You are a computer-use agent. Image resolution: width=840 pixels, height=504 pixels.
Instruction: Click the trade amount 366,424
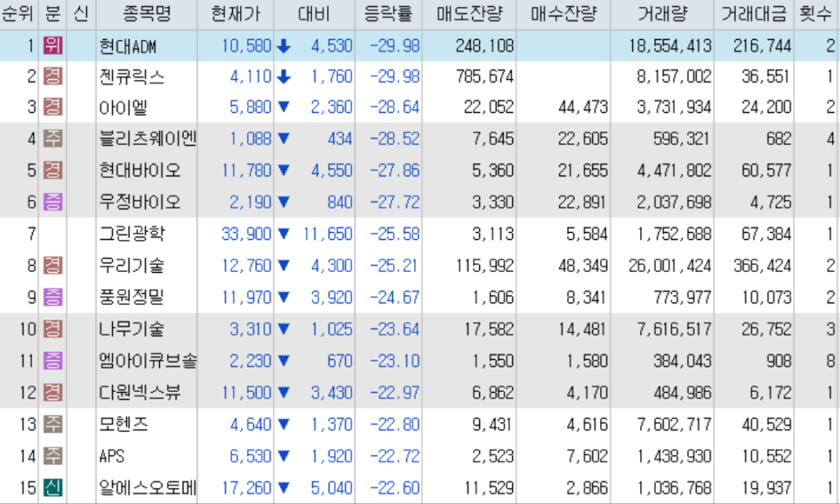[x=762, y=266]
